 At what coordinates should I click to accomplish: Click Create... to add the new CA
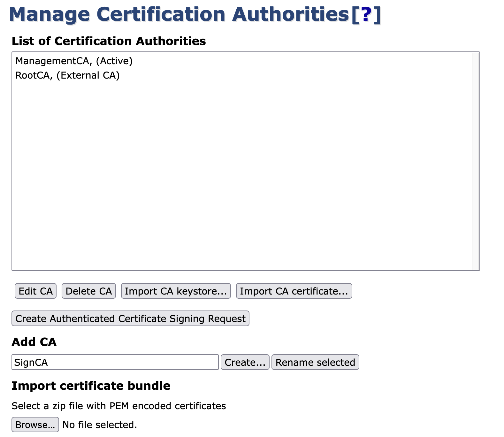(x=245, y=362)
